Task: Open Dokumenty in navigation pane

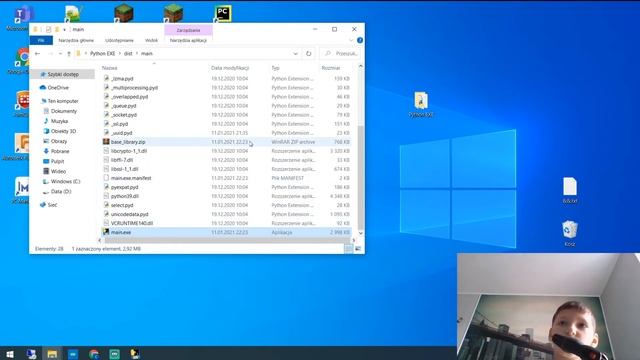Action: (x=64, y=111)
